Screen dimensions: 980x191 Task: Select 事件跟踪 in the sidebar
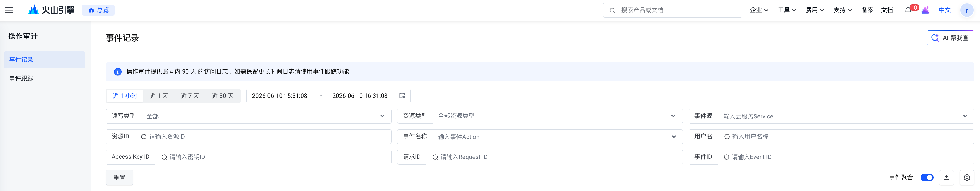[44, 78]
